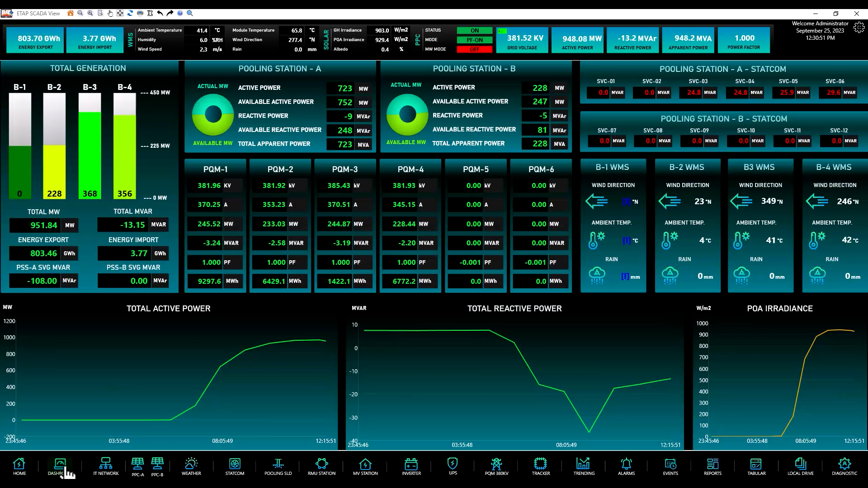Open the WEATHER navigation item
The width and height of the screenshot is (868, 488).
click(191, 466)
